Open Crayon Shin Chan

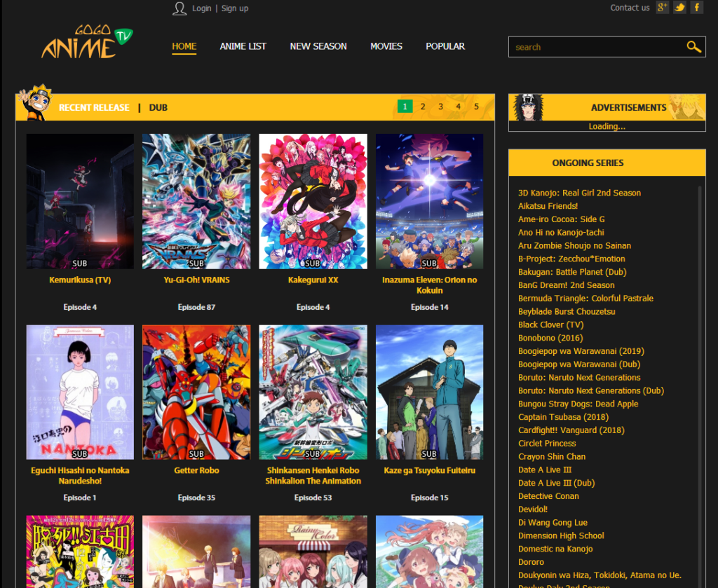[552, 457]
